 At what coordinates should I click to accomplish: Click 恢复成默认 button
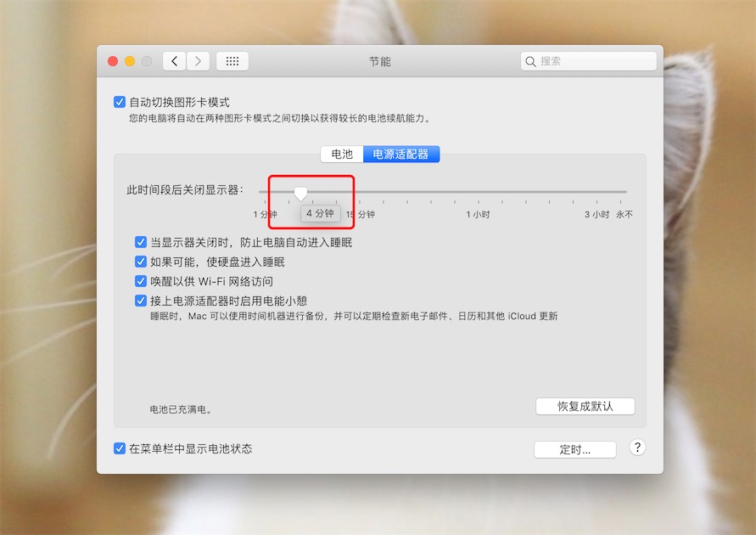pos(585,406)
